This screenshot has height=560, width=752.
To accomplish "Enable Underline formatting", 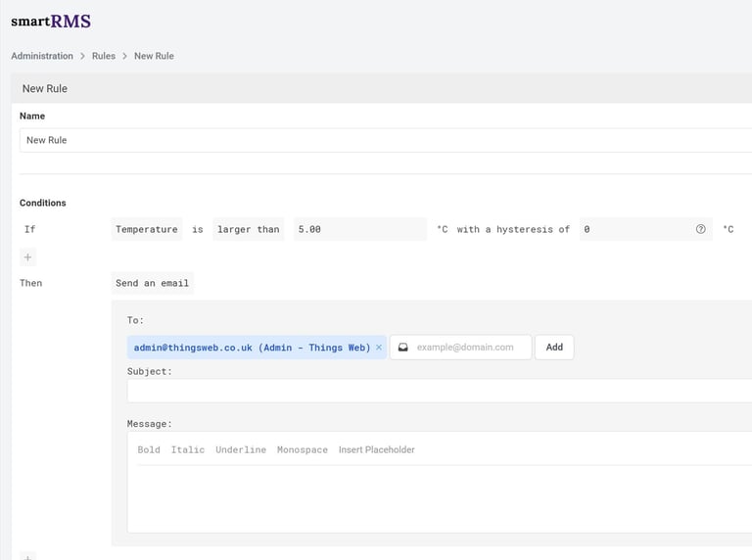I will point(241,450).
